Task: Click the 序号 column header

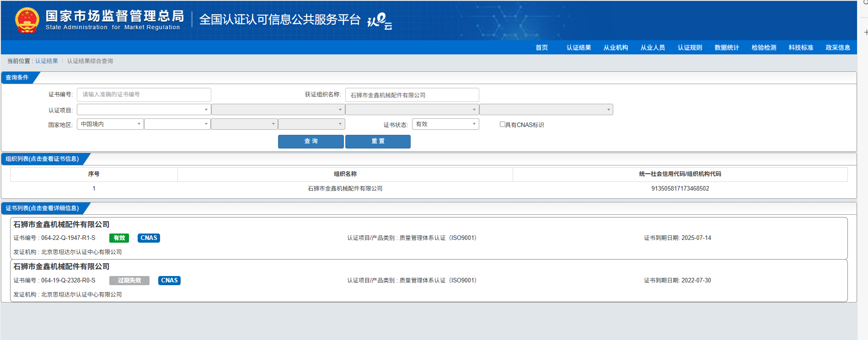Action: coord(94,174)
